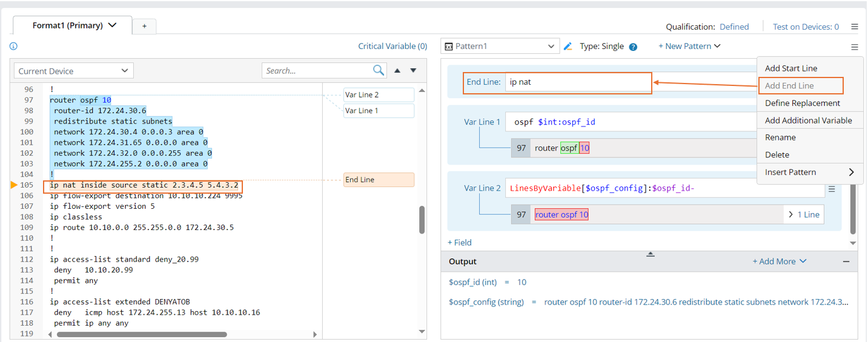Viewport: 868px width, 342px height.
Task: Click the pencil edit icon beside Pattern1
Action: tap(568, 46)
